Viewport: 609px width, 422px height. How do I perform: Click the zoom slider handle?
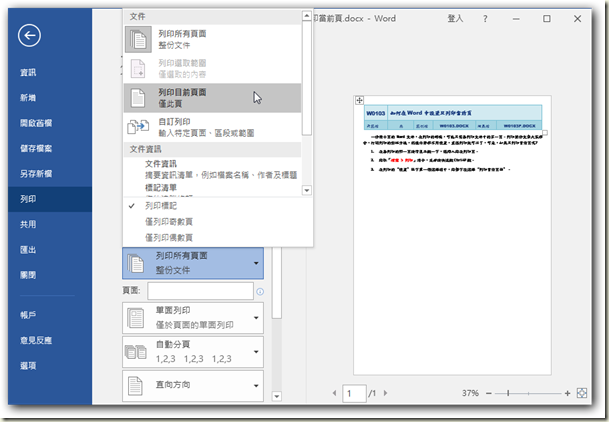pos(508,393)
